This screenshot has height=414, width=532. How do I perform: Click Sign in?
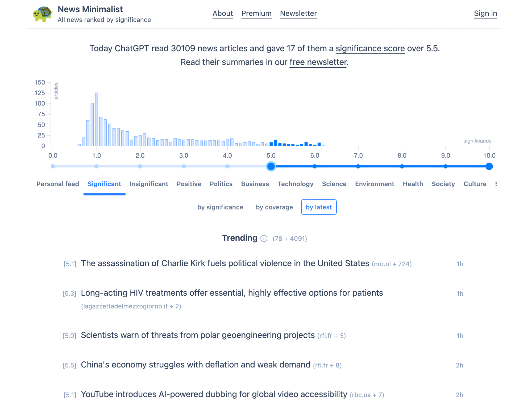[485, 13]
